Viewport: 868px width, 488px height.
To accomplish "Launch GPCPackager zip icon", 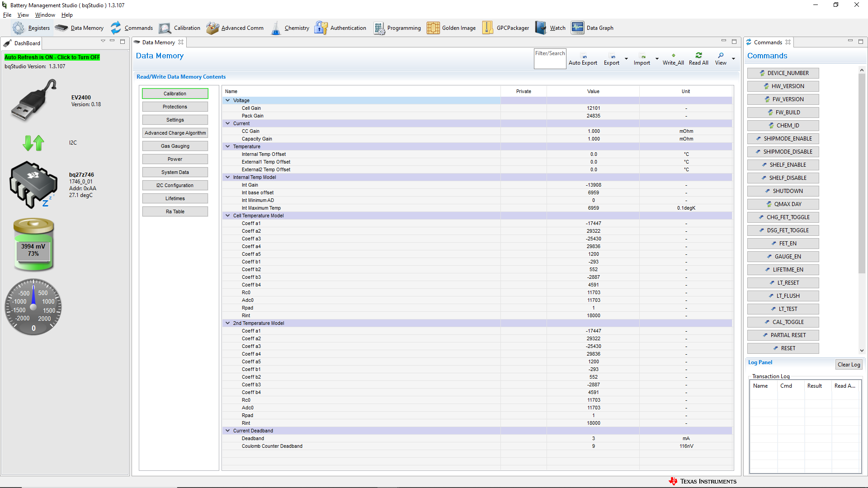I will tap(488, 28).
